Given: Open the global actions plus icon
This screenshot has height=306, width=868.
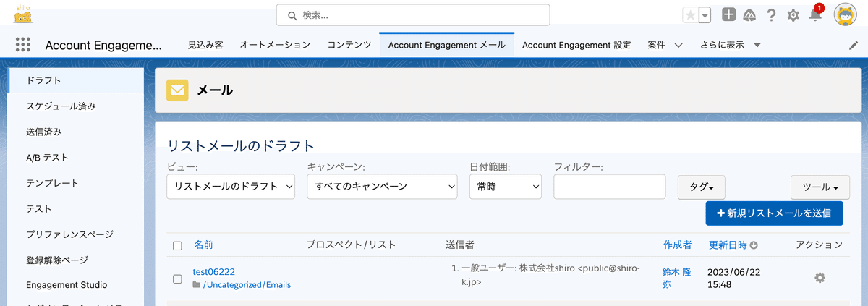Looking at the screenshot, I should pyautogui.click(x=729, y=14).
